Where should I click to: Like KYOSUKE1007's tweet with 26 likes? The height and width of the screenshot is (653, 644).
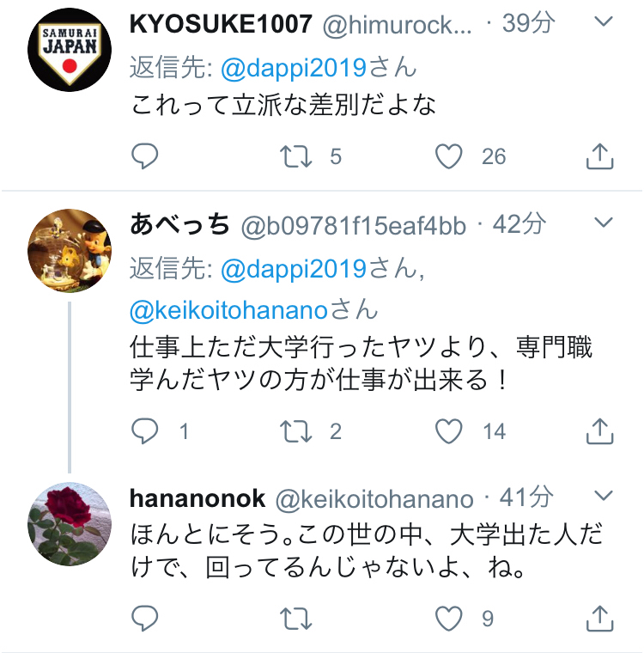[449, 156]
